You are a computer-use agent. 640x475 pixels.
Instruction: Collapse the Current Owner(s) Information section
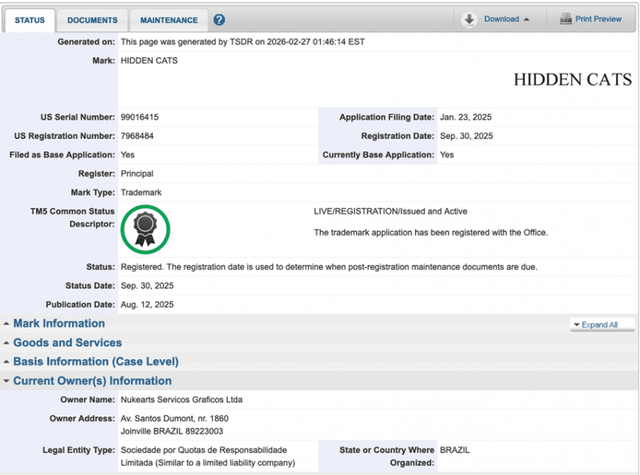tap(92, 381)
